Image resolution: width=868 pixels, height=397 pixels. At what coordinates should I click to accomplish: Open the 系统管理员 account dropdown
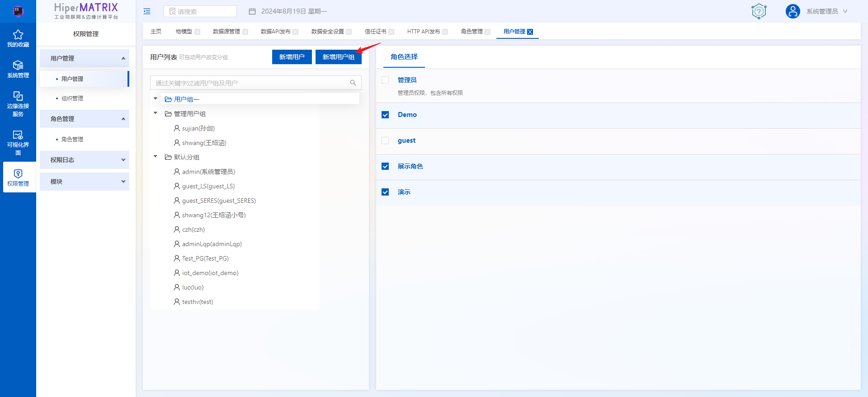(x=827, y=11)
